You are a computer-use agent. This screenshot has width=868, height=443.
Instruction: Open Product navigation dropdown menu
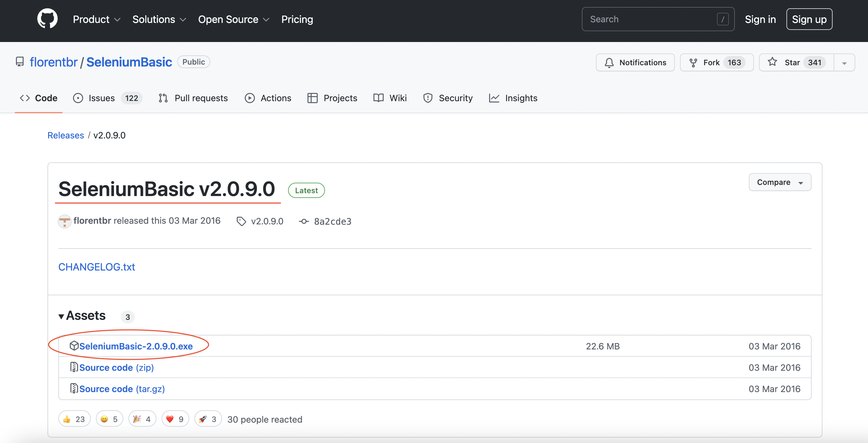pos(96,19)
